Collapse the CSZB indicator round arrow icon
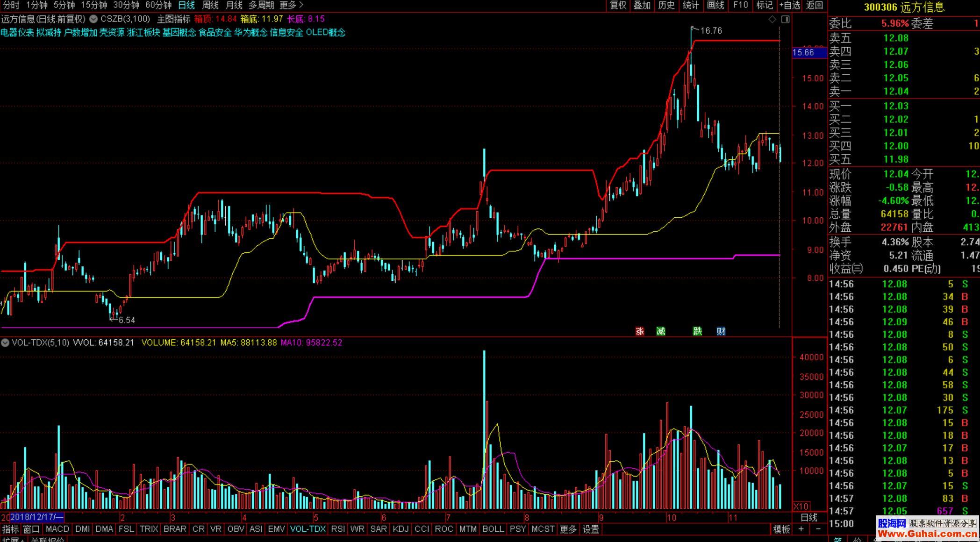The image size is (980, 542). coord(93,19)
